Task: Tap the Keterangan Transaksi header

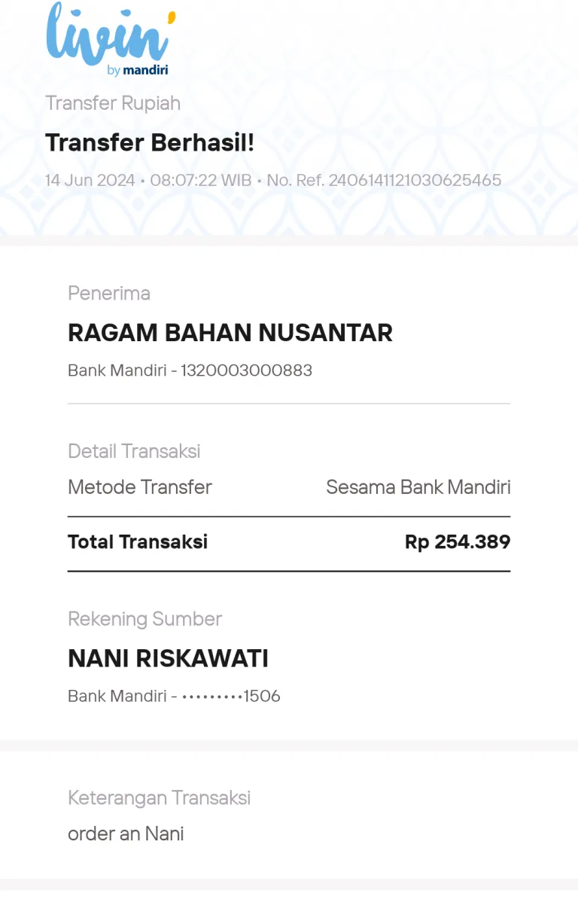Action: pos(159,797)
